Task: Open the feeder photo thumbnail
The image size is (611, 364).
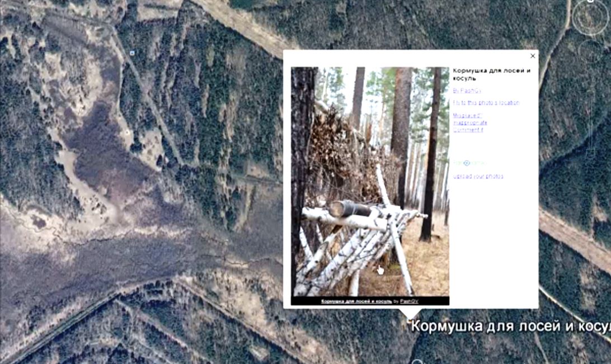Action: [370, 181]
